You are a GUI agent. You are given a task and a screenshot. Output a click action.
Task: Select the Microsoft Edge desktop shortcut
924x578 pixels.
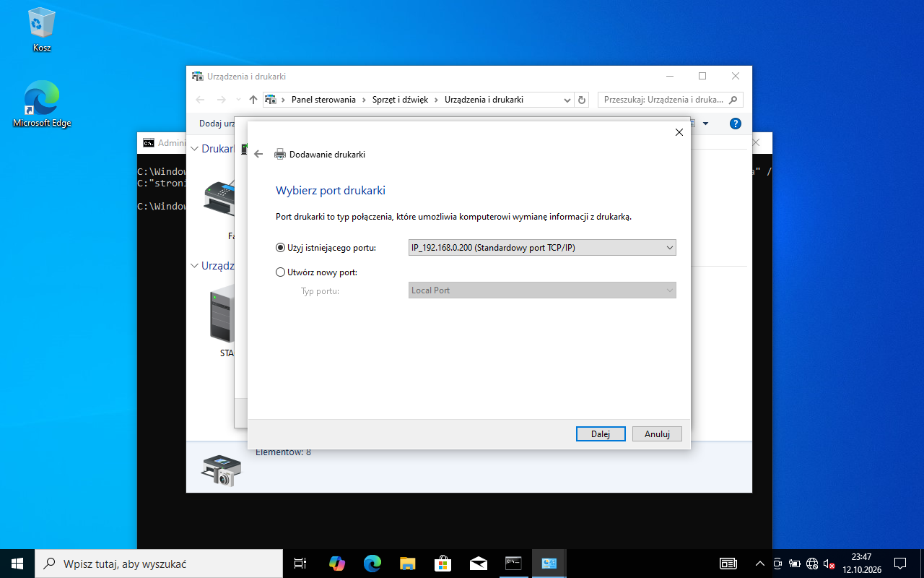(x=42, y=104)
